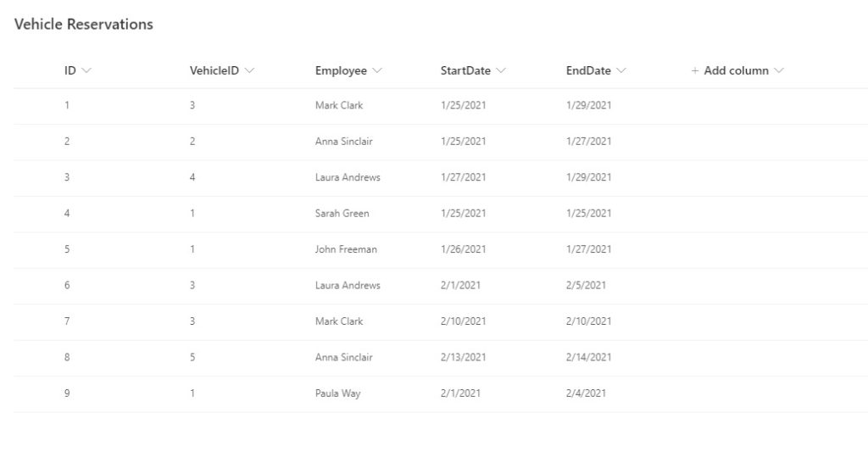This screenshot has height=452, width=868.
Task: Click the Add column button
Action: (x=737, y=71)
